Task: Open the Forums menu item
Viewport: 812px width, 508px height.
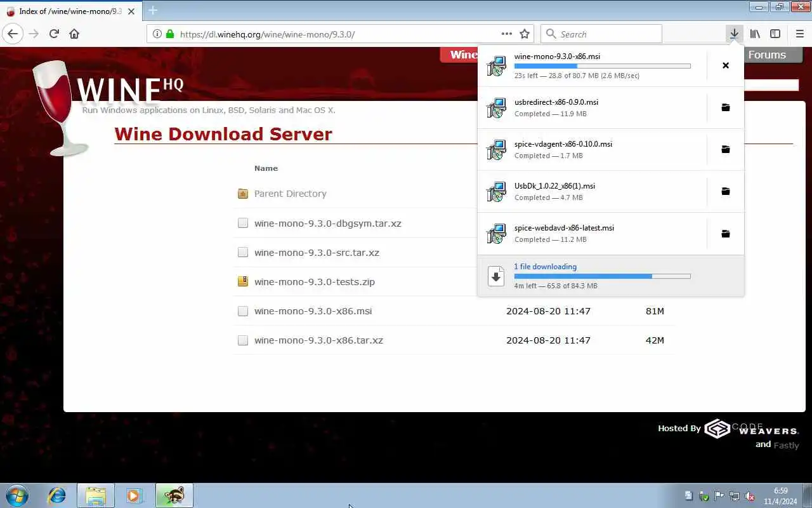Action: pos(766,55)
